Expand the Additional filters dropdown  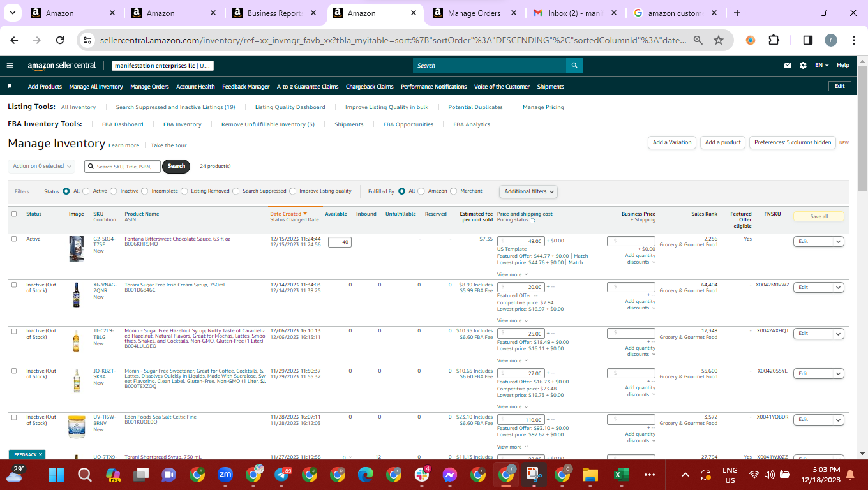click(x=528, y=191)
